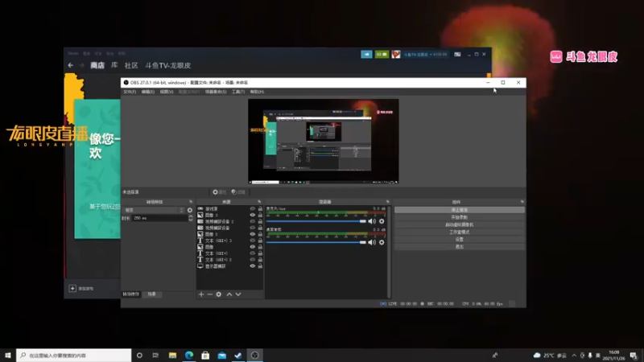Screen dimensions: 644x362
Task: Go forward in the Steam window
Action: pyautogui.click(x=81, y=65)
